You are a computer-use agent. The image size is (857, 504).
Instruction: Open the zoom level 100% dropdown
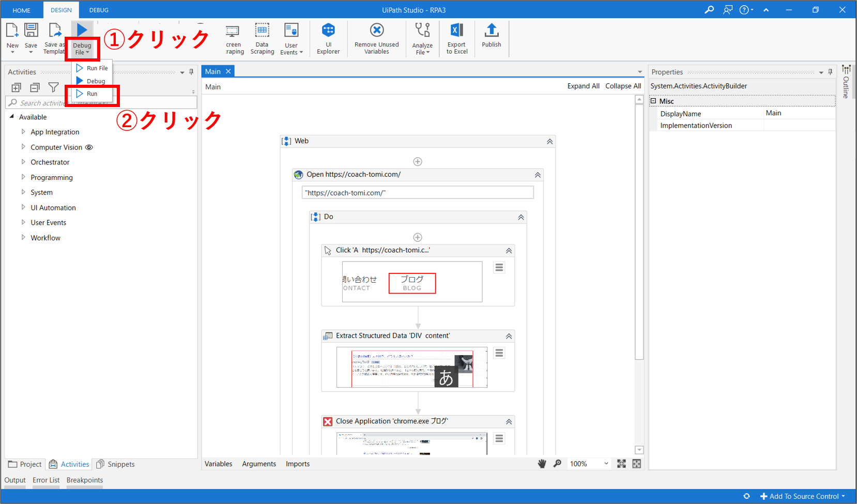coord(606,464)
